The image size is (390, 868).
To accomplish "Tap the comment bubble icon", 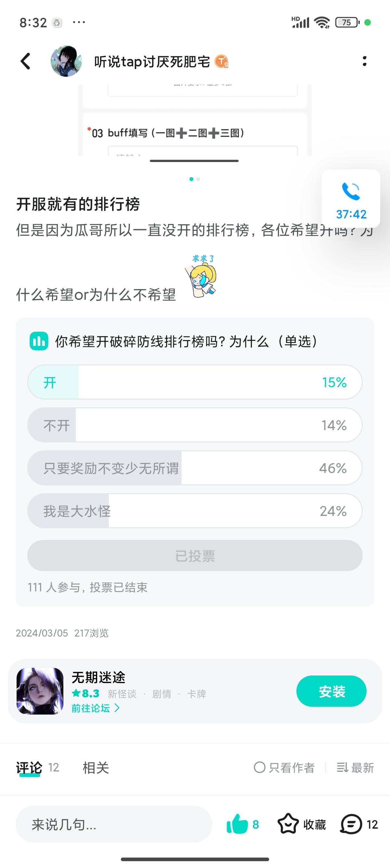I will pos(351,824).
